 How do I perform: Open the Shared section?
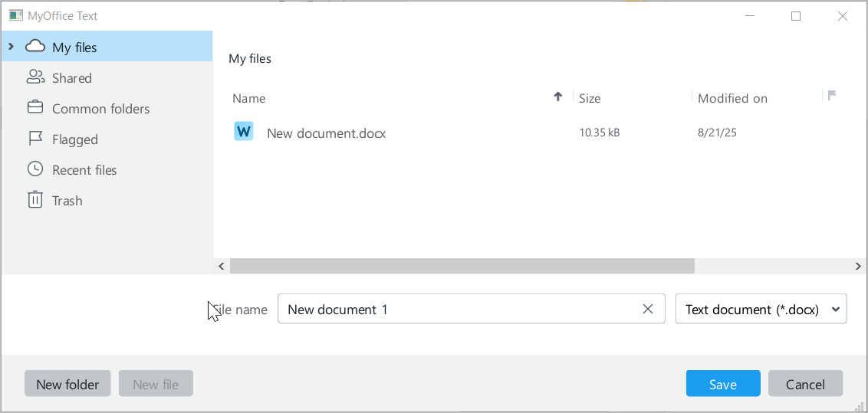(107, 78)
